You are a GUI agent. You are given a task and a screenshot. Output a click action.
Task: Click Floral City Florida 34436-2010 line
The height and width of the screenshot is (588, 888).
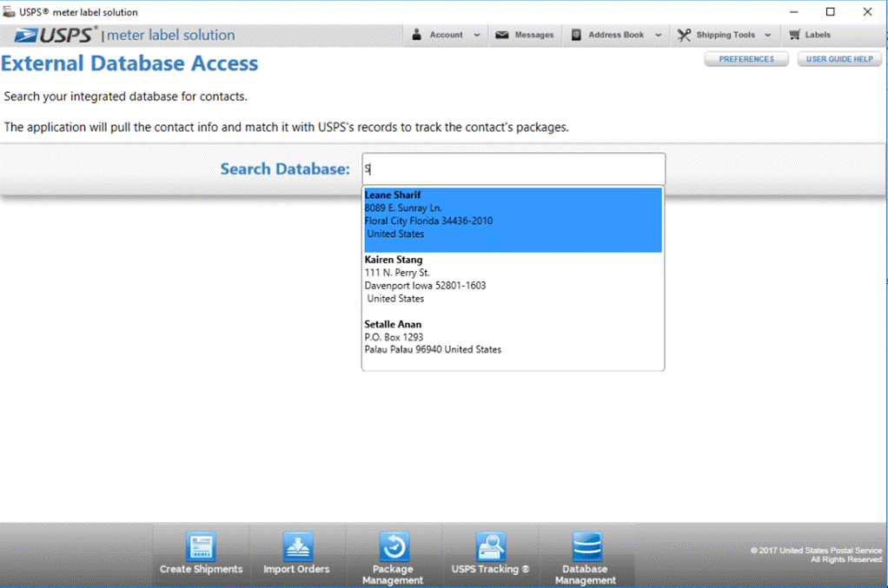[428, 221]
